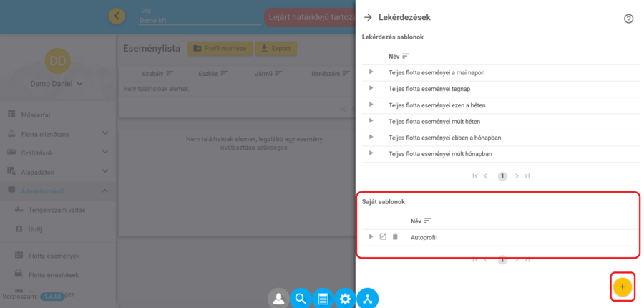The width and height of the screenshot is (644, 308).
Task: Open the help question mark icon
Action: (628, 19)
